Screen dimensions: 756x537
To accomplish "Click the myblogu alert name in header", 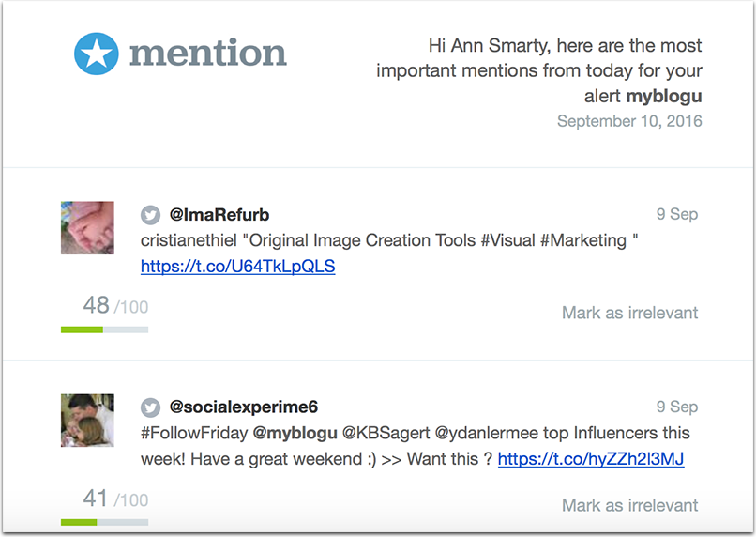I will 664,97.
